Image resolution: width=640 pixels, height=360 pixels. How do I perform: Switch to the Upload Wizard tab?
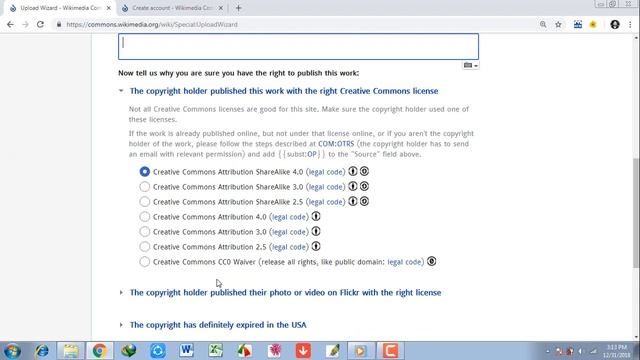(x=60, y=8)
